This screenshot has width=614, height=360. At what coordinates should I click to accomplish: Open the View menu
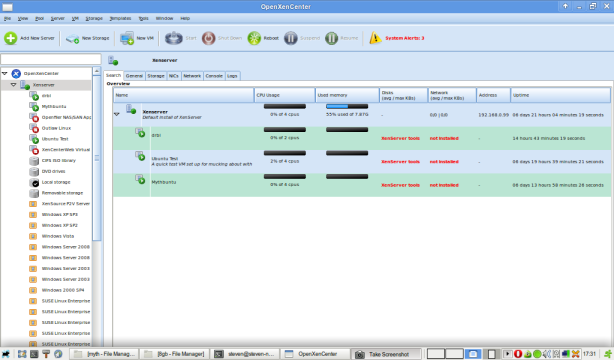point(23,18)
